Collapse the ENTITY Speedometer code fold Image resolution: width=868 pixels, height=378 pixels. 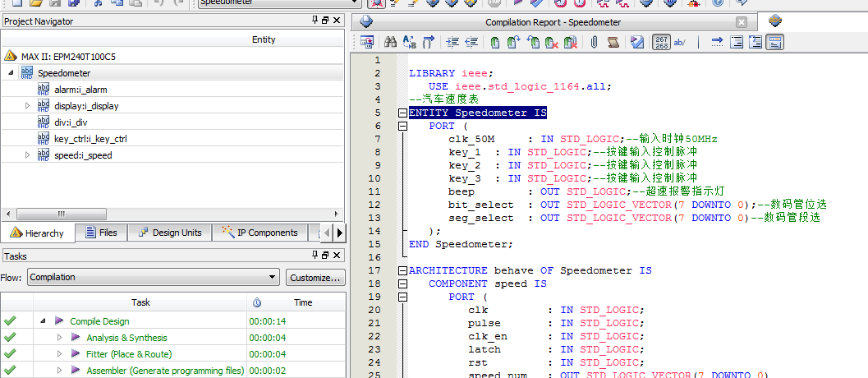pos(402,113)
